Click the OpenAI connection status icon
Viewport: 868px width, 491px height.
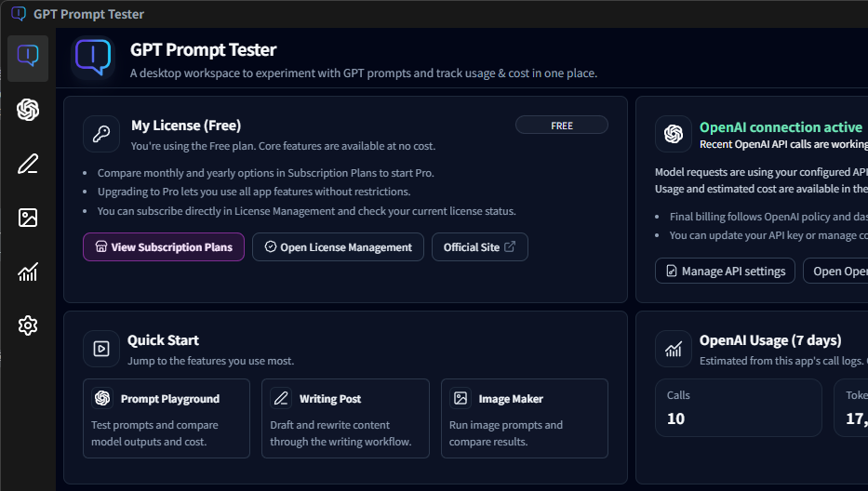click(674, 134)
